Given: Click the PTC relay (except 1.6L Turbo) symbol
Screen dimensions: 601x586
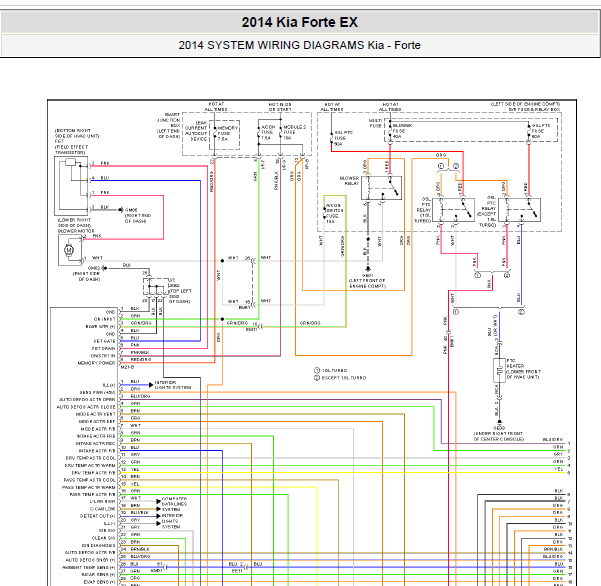Looking at the screenshot, I should 520,210.
